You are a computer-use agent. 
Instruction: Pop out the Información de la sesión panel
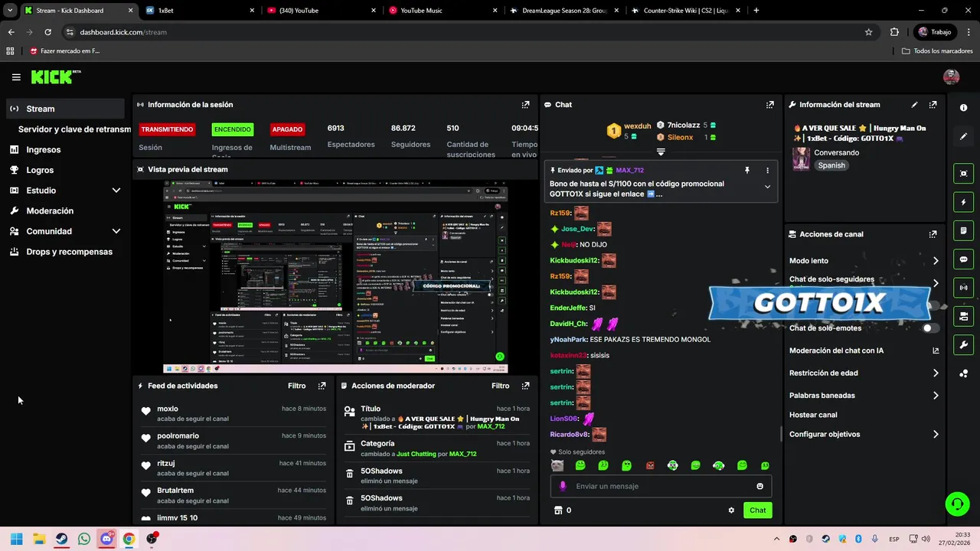pos(525,105)
